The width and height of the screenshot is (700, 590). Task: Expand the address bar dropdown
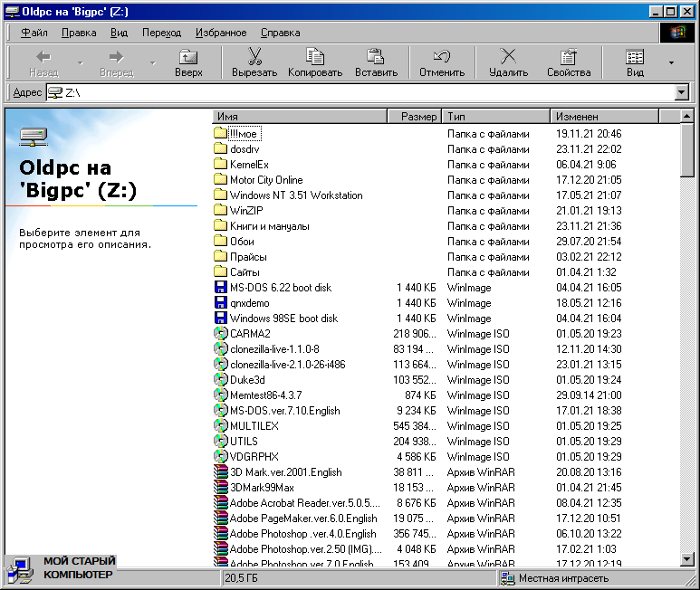tap(682, 92)
